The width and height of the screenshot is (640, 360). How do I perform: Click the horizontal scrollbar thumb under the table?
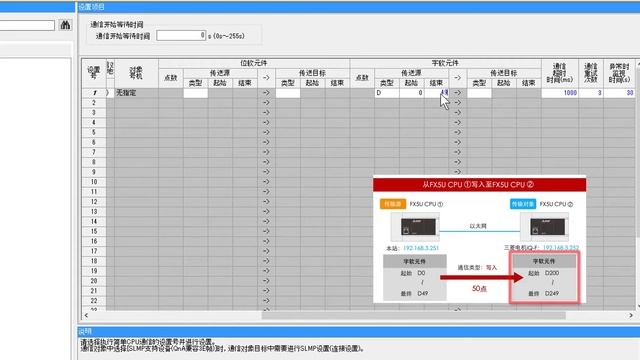click(x=413, y=316)
